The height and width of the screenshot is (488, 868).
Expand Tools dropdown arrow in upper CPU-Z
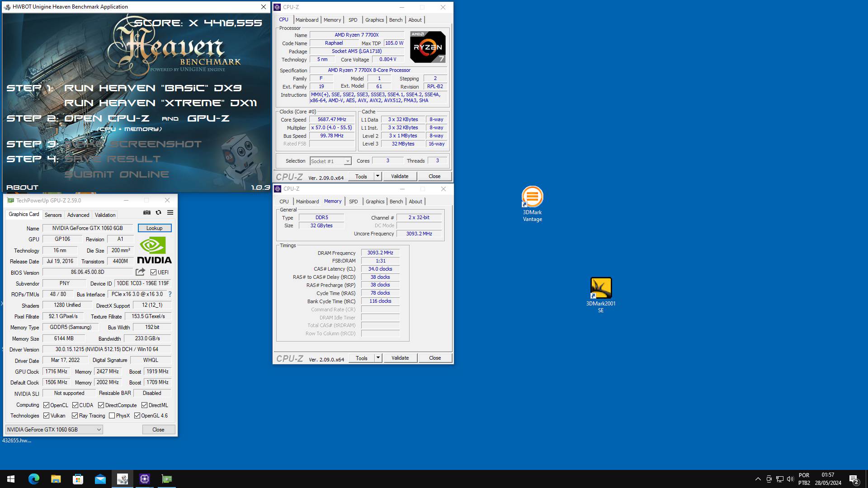coord(378,176)
